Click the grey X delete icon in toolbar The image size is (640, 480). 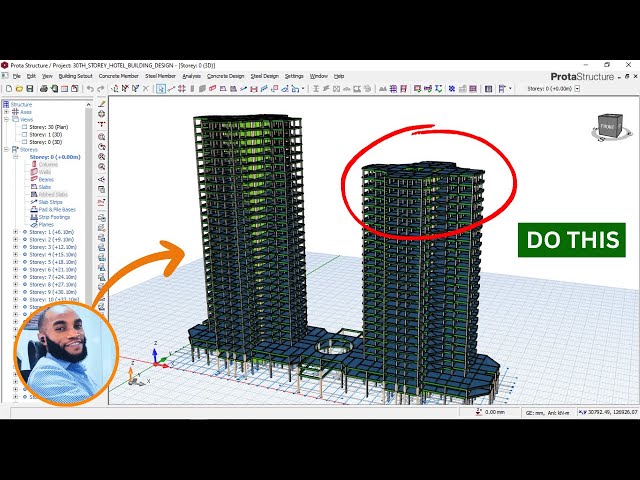click(146, 89)
